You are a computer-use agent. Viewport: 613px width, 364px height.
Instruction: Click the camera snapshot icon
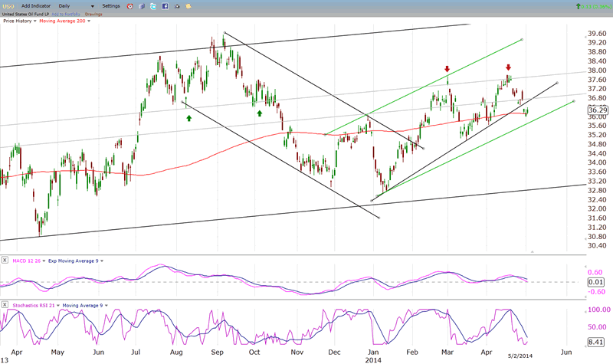point(178,5)
